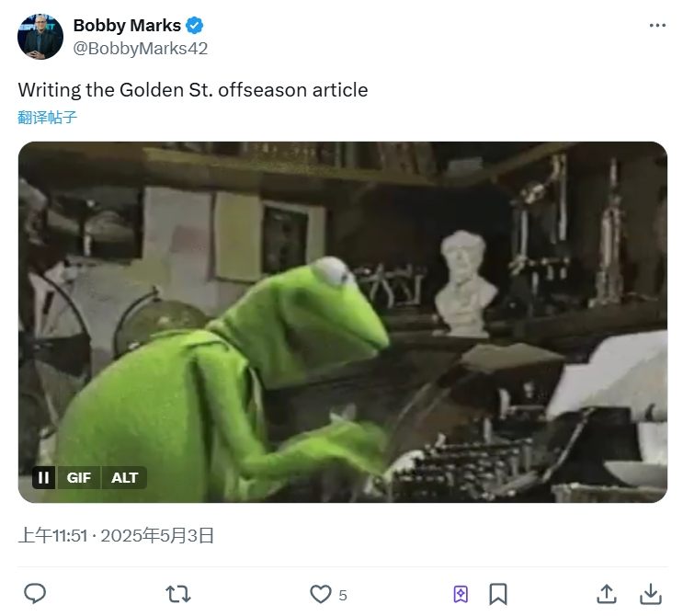Show the ALT image description
Screen dimensions: 683x616
pos(124,477)
